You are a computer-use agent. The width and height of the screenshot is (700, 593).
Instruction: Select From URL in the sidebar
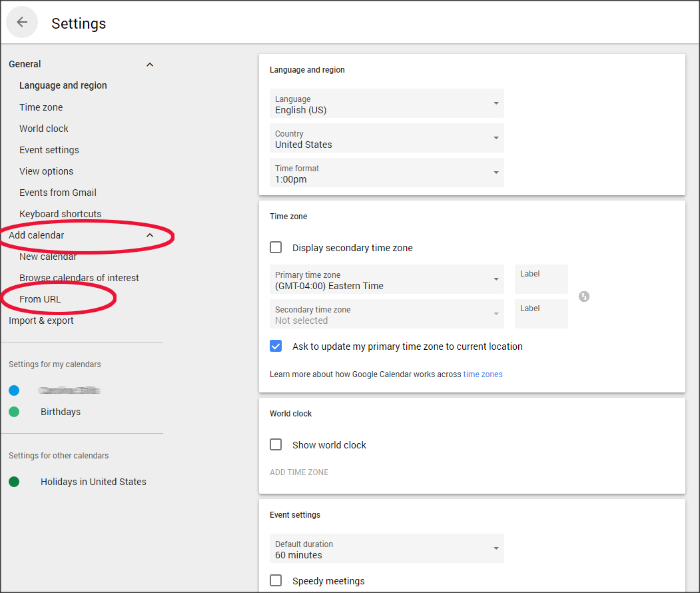[40, 299]
